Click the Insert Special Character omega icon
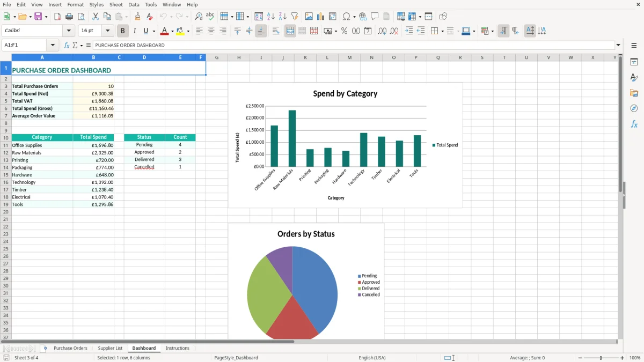644x362 pixels. point(346,17)
